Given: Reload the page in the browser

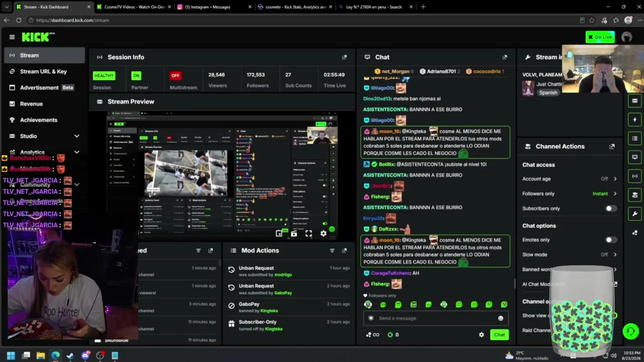Looking at the screenshot, I should click(x=19, y=20).
